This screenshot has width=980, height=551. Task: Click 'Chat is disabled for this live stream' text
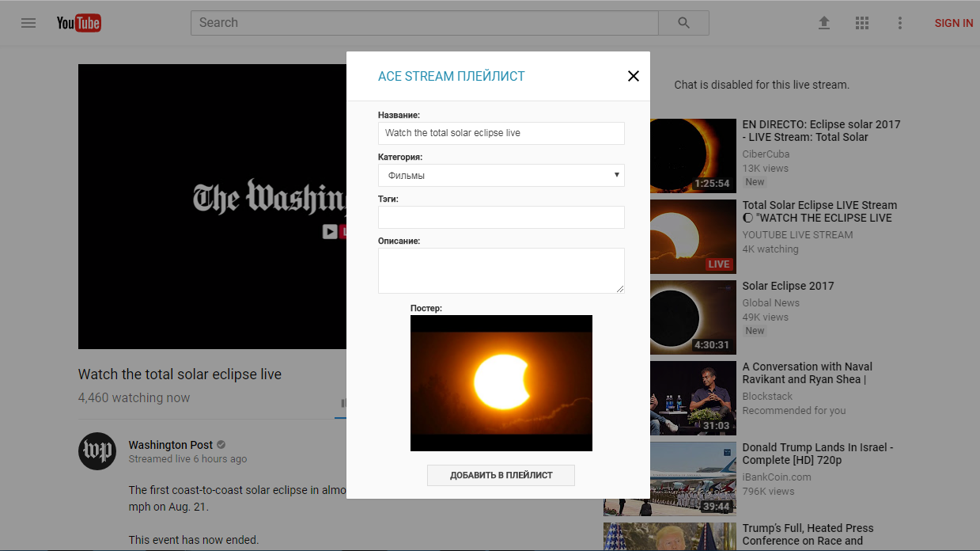[x=762, y=85]
